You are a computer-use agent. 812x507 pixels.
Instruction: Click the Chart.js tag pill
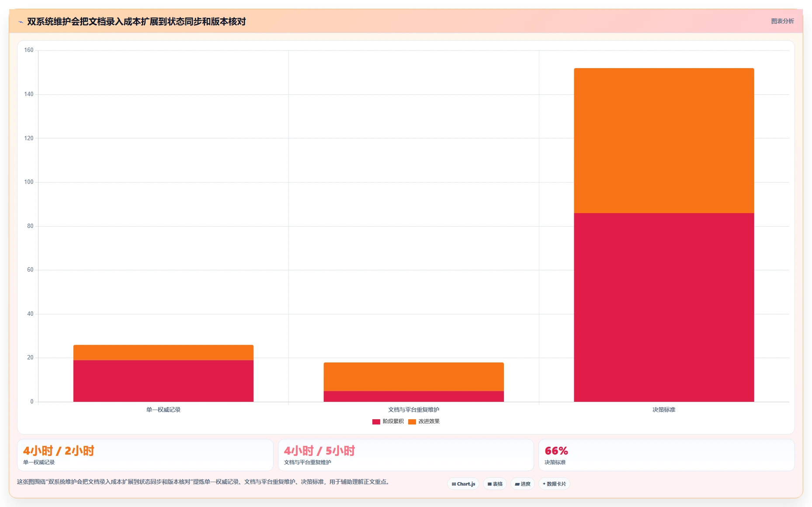463,484
